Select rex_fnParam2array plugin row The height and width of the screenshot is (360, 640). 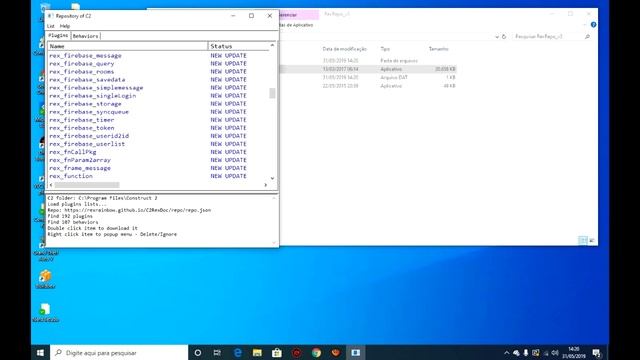coord(158,160)
